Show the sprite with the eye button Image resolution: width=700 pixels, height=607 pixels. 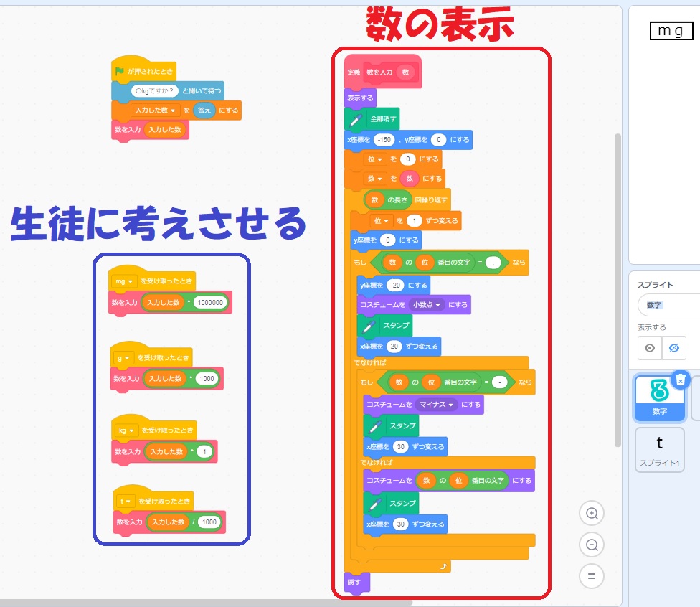pyautogui.click(x=650, y=348)
